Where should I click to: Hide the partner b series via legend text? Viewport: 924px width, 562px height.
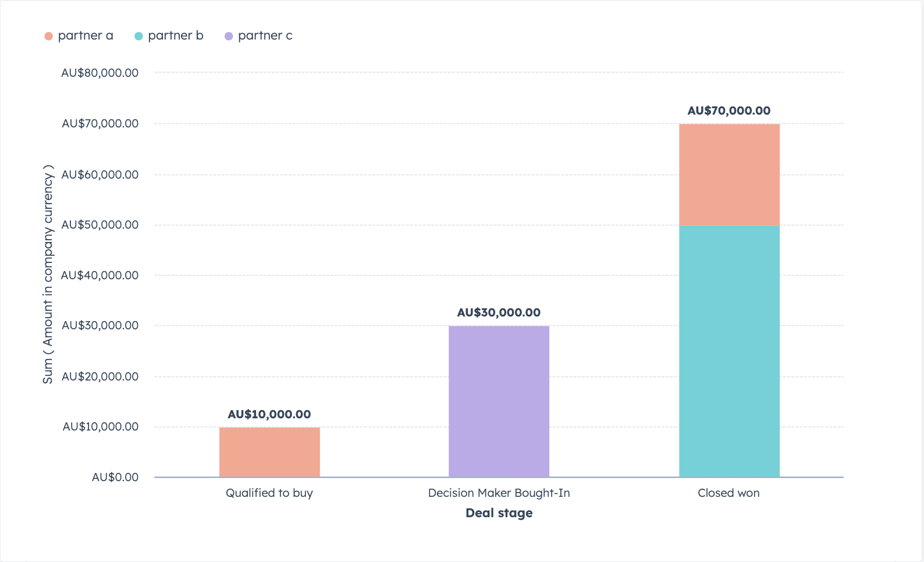[x=176, y=36]
